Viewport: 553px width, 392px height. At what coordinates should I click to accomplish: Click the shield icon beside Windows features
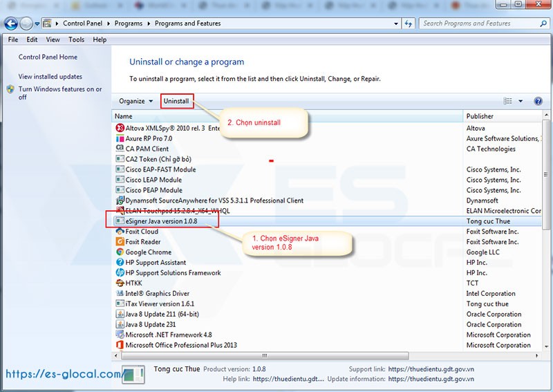[x=10, y=89]
